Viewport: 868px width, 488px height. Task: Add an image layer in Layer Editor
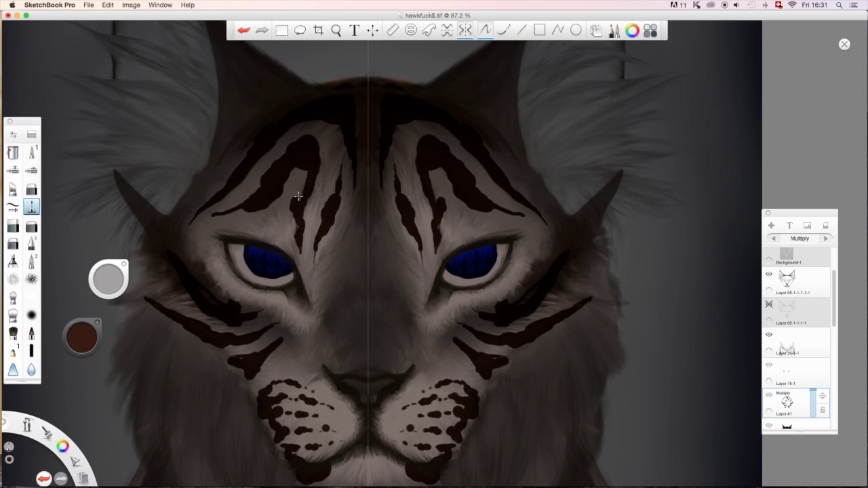coord(807,226)
